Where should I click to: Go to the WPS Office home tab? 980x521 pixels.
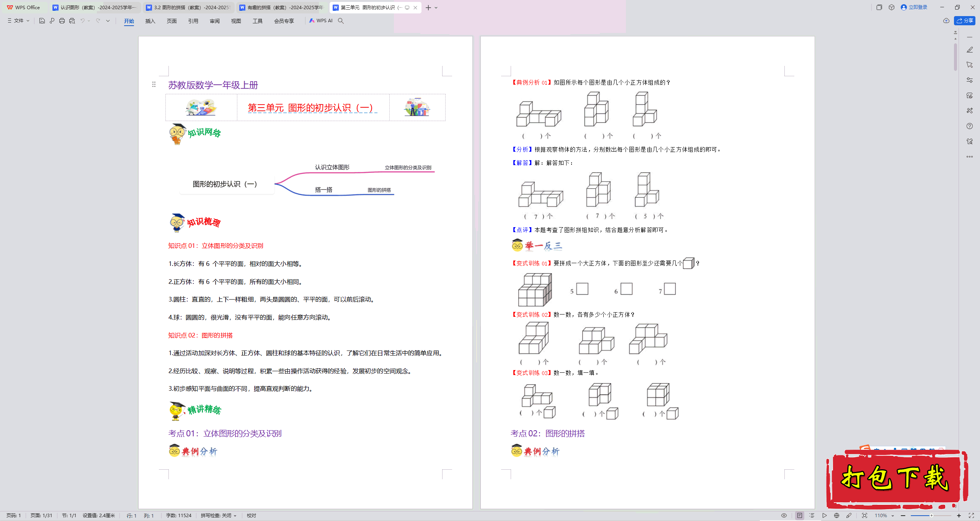coord(24,7)
